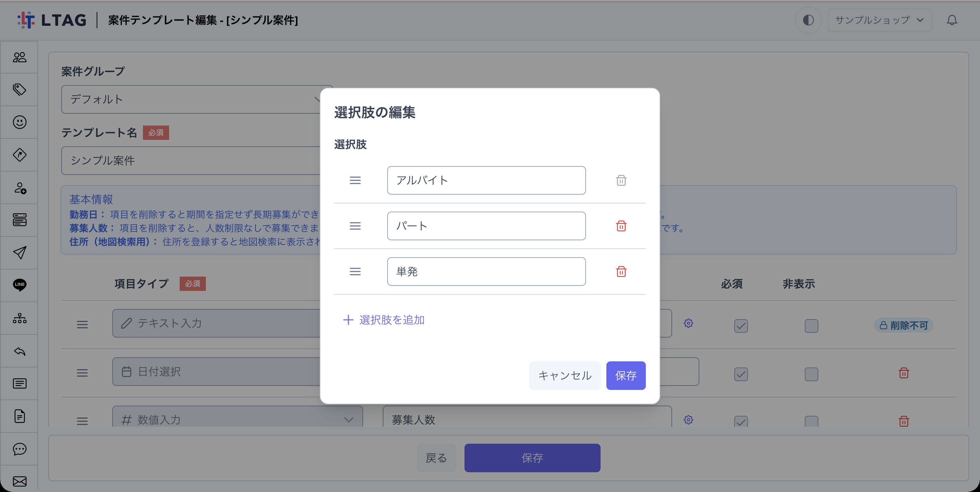Delete the パート option with its trash icon
This screenshot has height=492, width=980.
pos(621,226)
